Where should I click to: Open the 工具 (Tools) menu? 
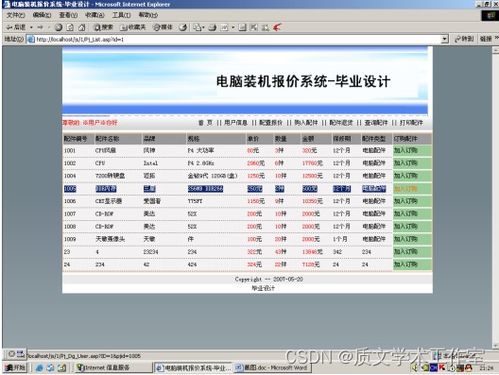[121, 15]
